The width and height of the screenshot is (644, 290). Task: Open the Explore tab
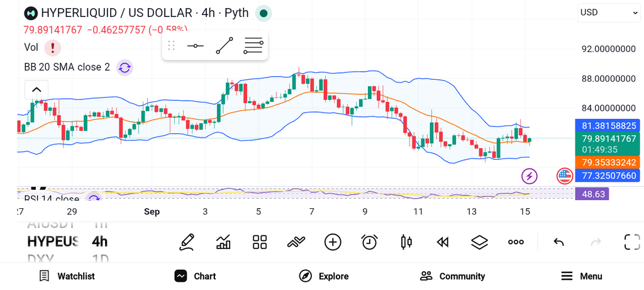tap(324, 276)
